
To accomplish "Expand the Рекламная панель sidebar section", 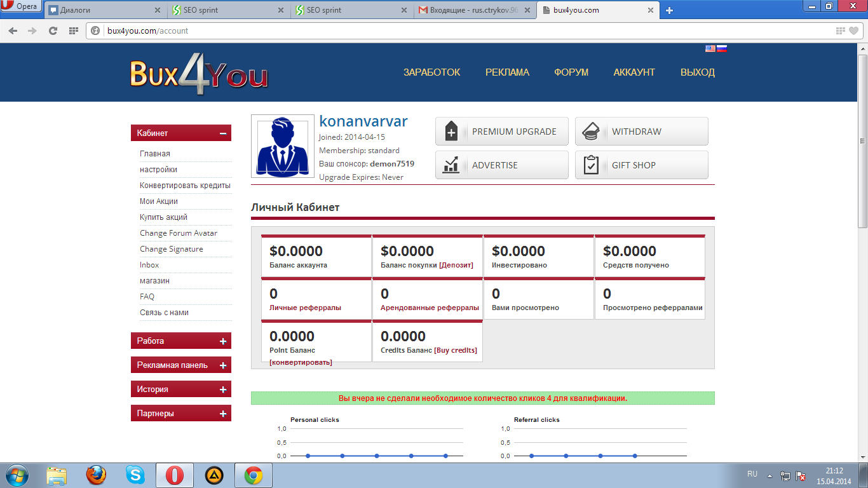I will pos(181,365).
